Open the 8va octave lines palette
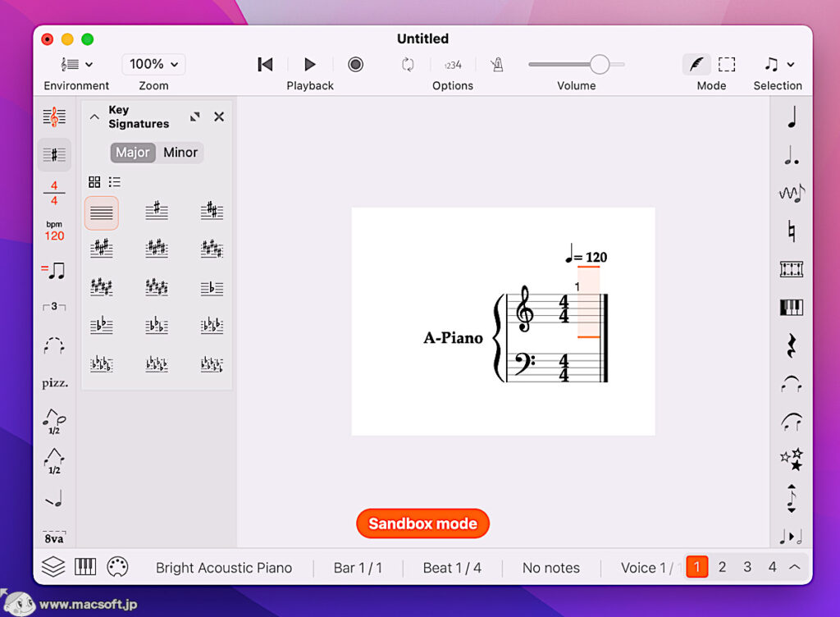This screenshot has width=840, height=617. 54,537
